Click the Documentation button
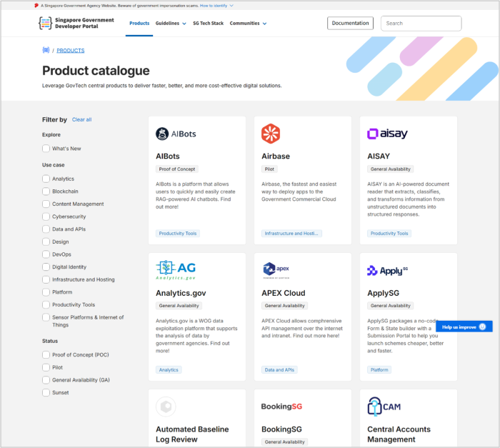Image resolution: width=500 pixels, height=448 pixels. pyautogui.click(x=350, y=24)
